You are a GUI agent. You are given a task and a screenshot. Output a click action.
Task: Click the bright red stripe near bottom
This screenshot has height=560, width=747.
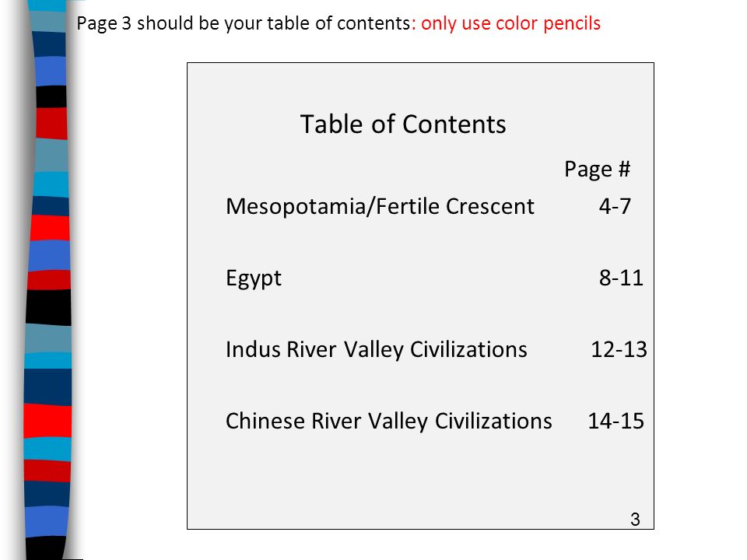tap(47, 421)
